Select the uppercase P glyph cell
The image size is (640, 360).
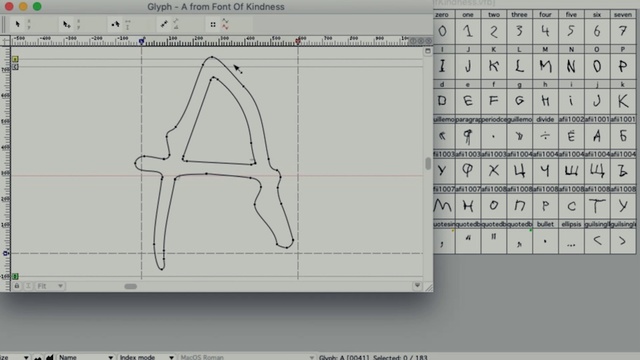(x=623, y=66)
